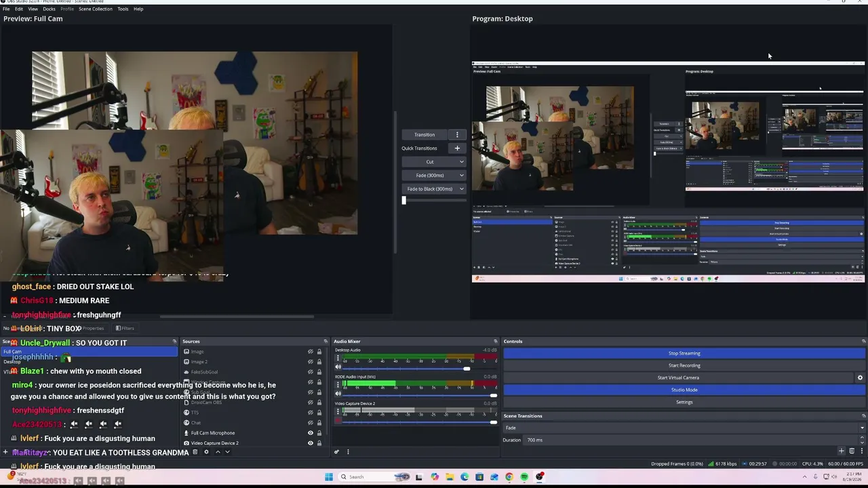Float the Scene Transitions dock
The width and height of the screenshot is (868, 488).
(863, 416)
